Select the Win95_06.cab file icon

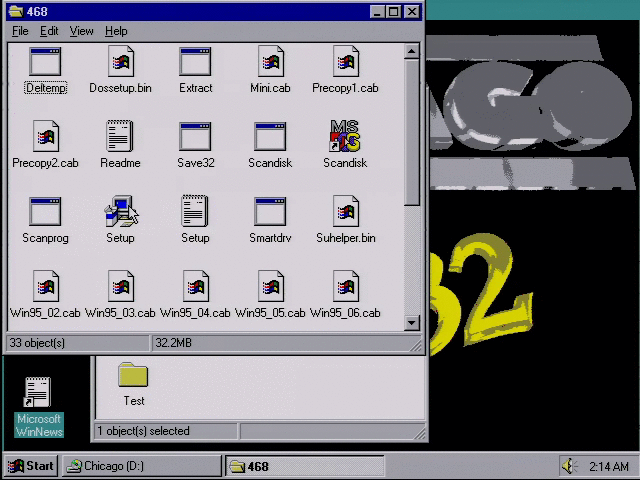[346, 286]
